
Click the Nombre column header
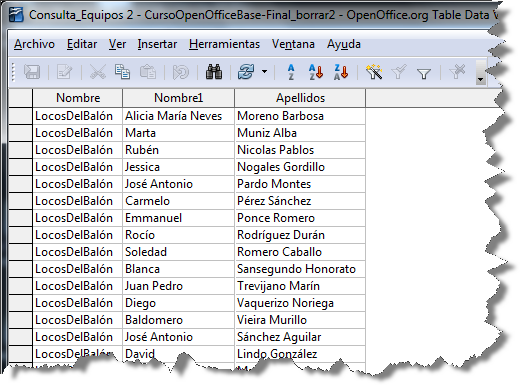[x=78, y=98]
